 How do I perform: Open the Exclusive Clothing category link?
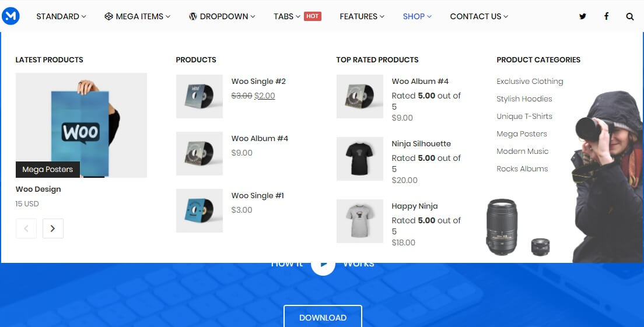[530, 81]
